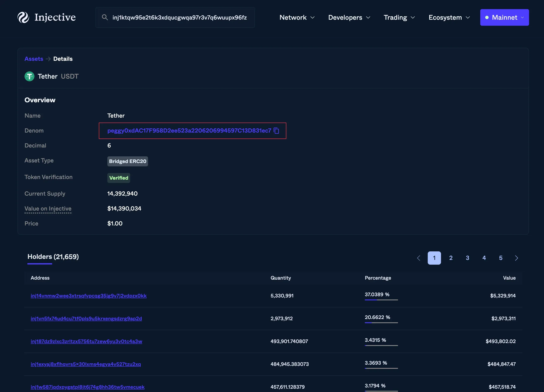Click the Tether USDT token icon
544x392 pixels.
(29, 77)
